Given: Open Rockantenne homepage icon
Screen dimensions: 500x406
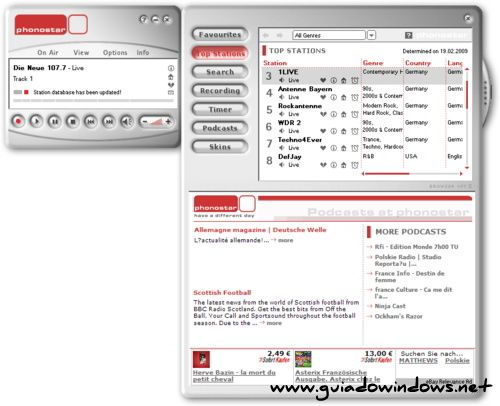Looking at the screenshot, I should (344, 114).
